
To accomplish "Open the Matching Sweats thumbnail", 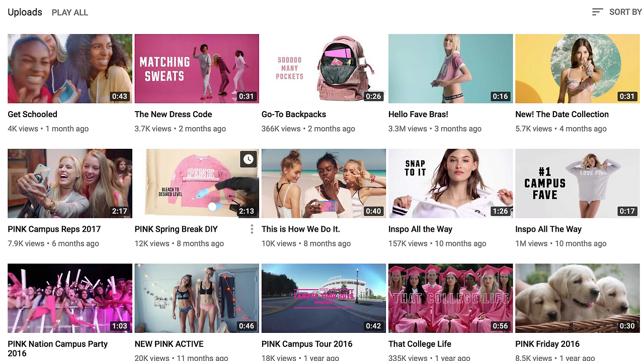I will pos(197,68).
